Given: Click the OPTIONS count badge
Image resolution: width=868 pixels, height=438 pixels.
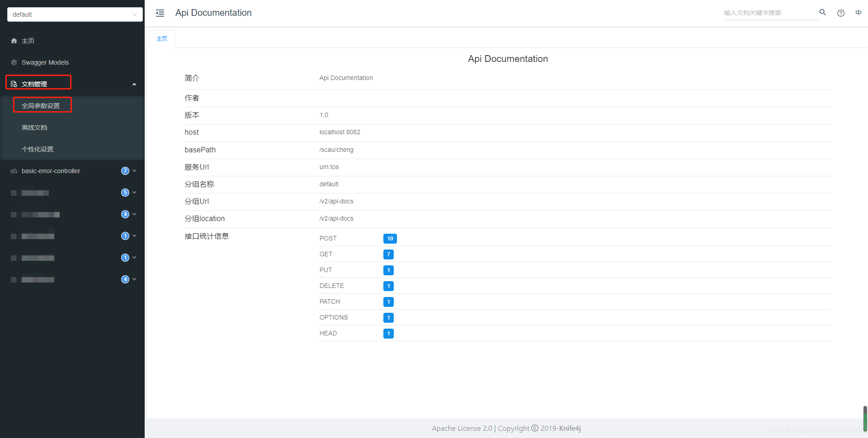Looking at the screenshot, I should (x=388, y=318).
